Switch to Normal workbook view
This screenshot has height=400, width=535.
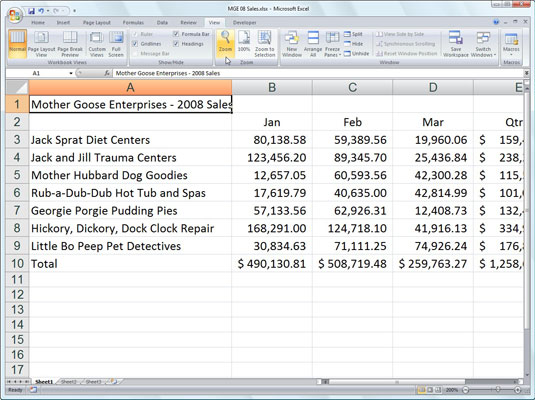(17, 44)
